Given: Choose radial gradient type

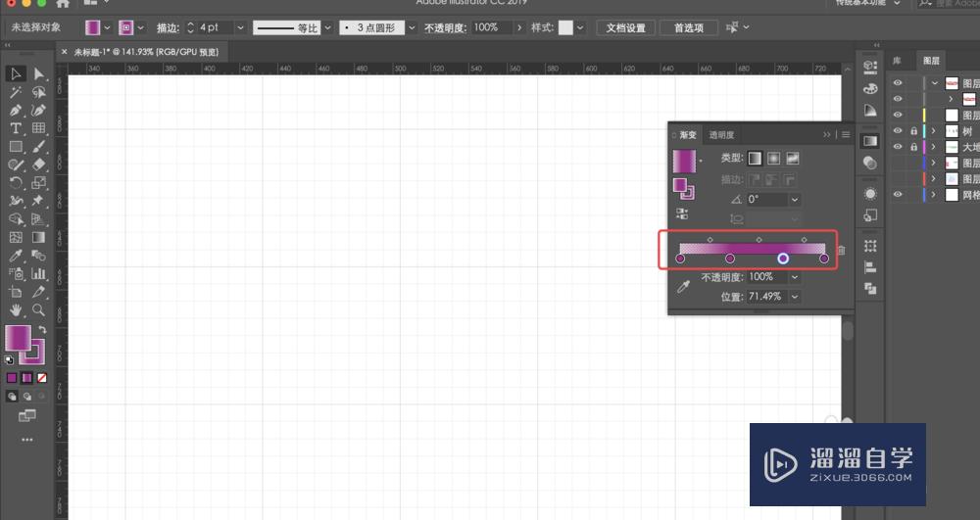Looking at the screenshot, I should [774, 159].
